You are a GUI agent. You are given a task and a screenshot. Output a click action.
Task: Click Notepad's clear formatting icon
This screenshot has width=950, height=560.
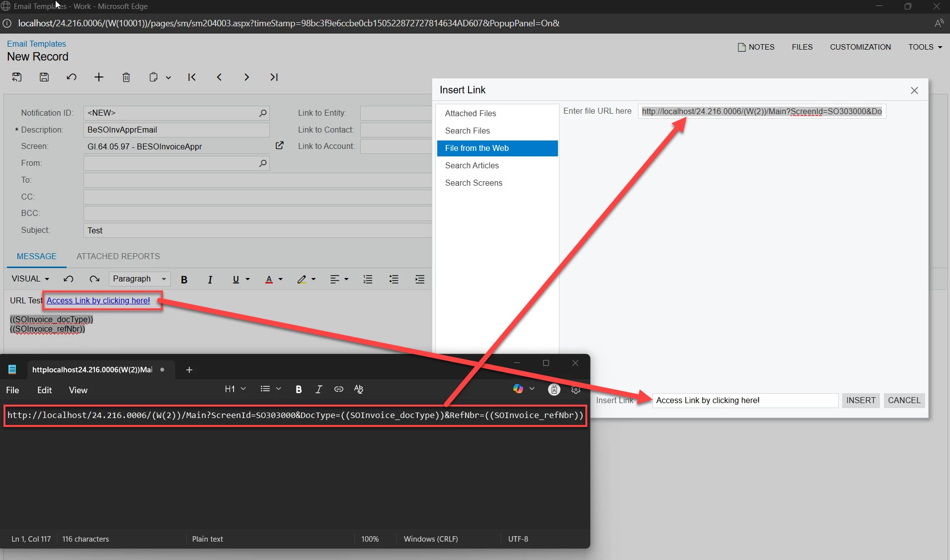click(x=359, y=389)
